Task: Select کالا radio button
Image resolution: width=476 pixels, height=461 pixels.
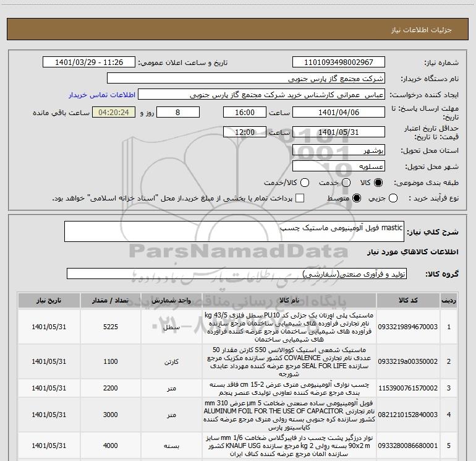Action: click(x=378, y=183)
